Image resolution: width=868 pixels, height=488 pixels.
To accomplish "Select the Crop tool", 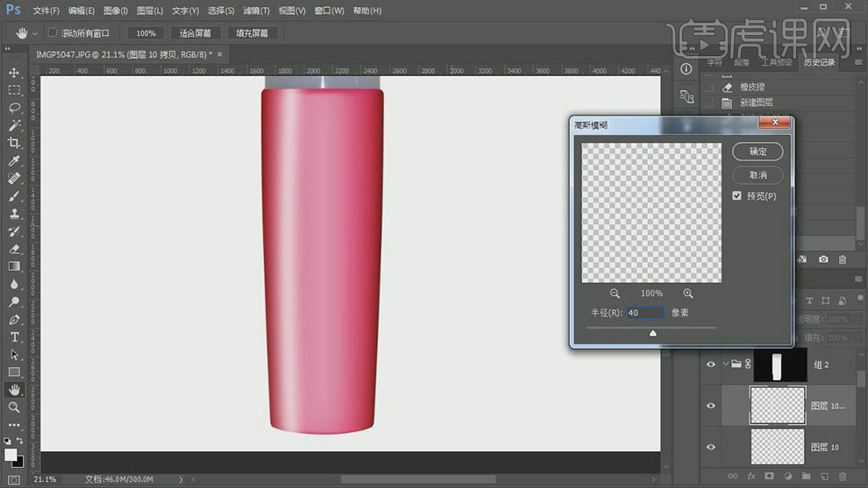I will click(14, 143).
